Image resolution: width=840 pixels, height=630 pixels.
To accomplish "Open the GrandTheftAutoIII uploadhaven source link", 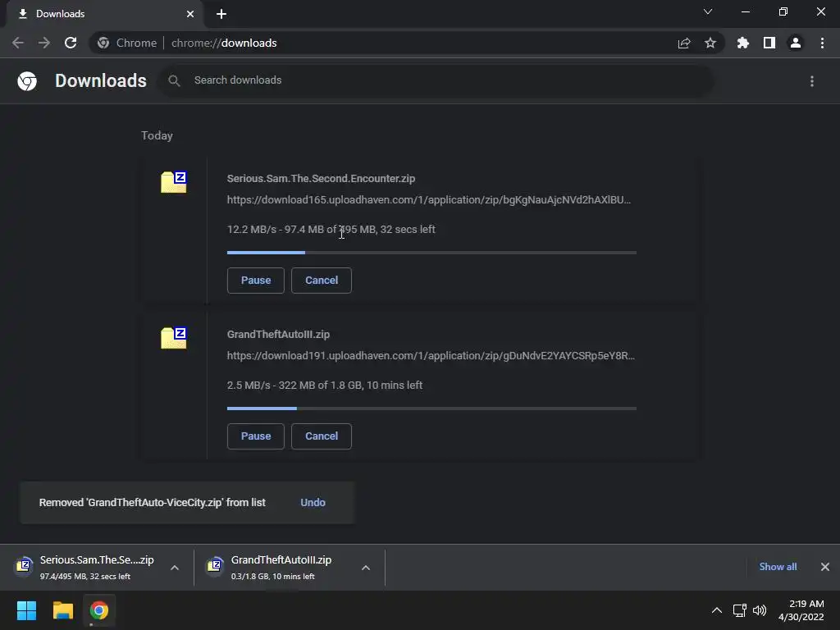I will (x=431, y=356).
